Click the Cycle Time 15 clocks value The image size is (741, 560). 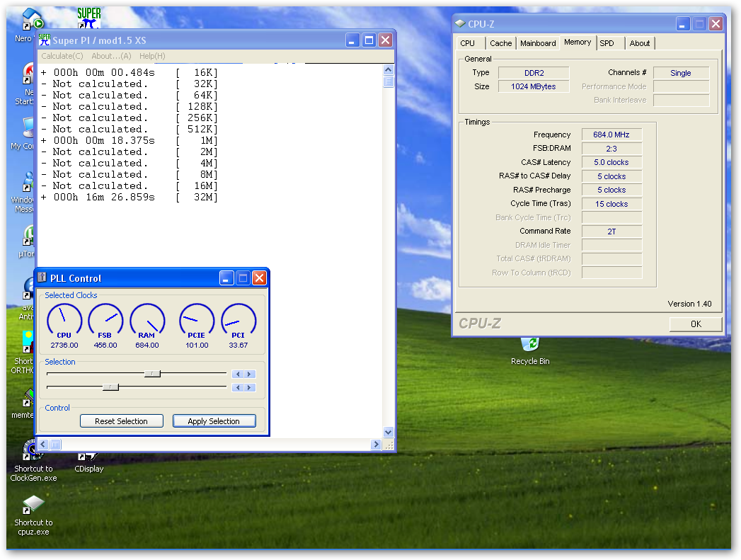pos(611,204)
